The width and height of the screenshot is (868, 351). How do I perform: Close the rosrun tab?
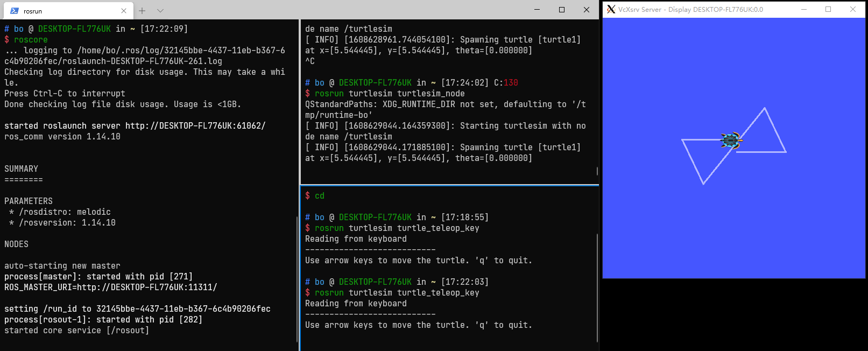tap(124, 11)
